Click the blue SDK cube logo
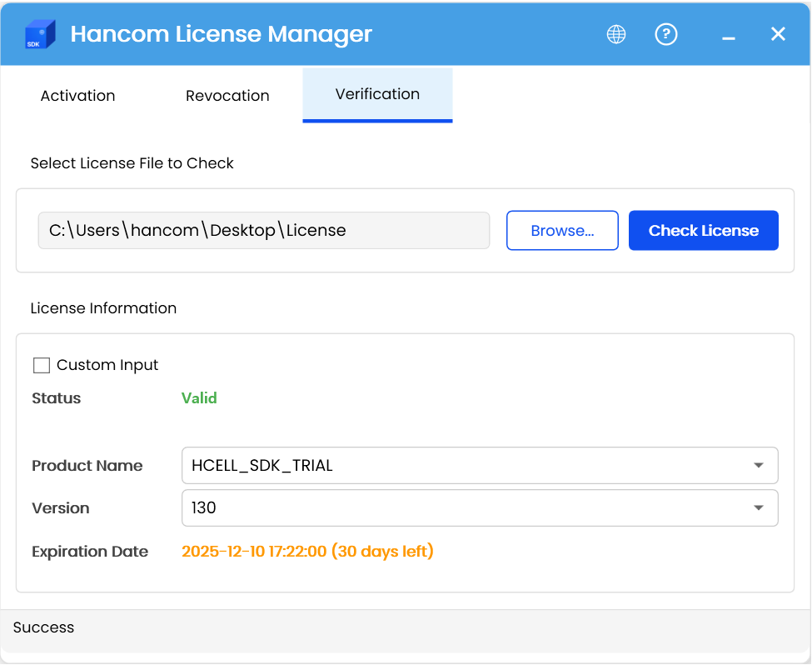The width and height of the screenshot is (812, 665). pyautogui.click(x=40, y=34)
